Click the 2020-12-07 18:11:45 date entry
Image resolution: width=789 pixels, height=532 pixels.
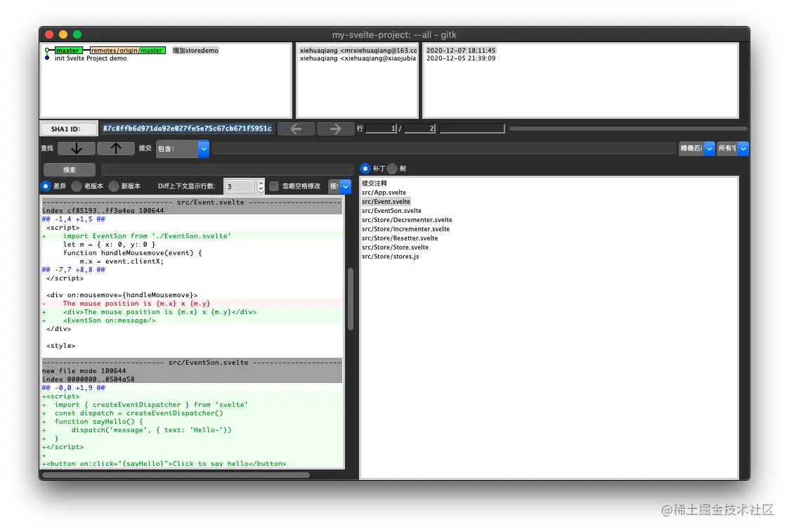[461, 51]
